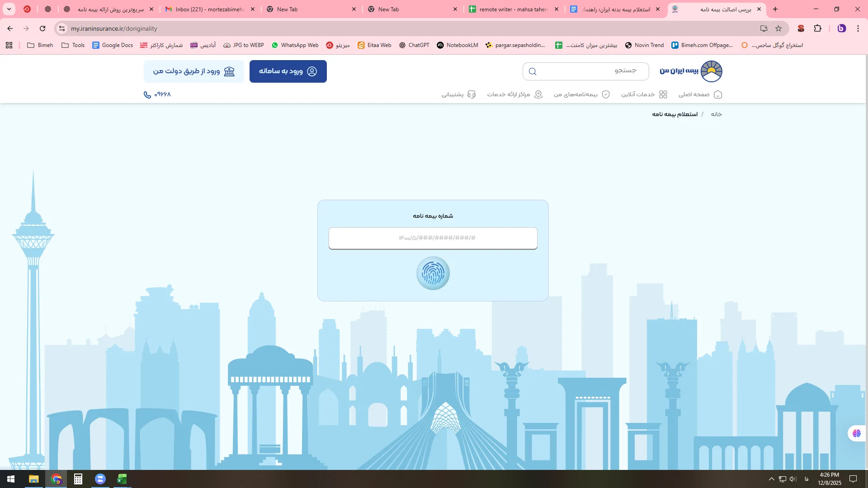Click the search magnifier icon
The width and height of the screenshot is (868, 488).
click(533, 71)
